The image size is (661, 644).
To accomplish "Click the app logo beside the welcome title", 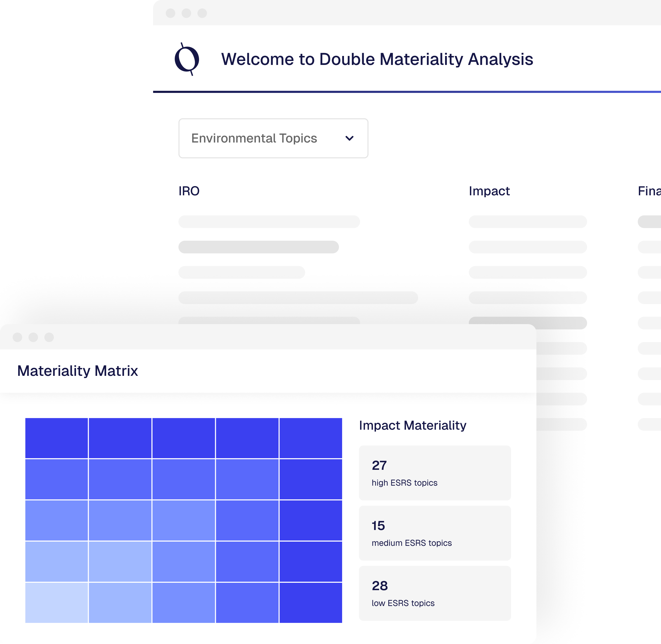I will point(187,59).
